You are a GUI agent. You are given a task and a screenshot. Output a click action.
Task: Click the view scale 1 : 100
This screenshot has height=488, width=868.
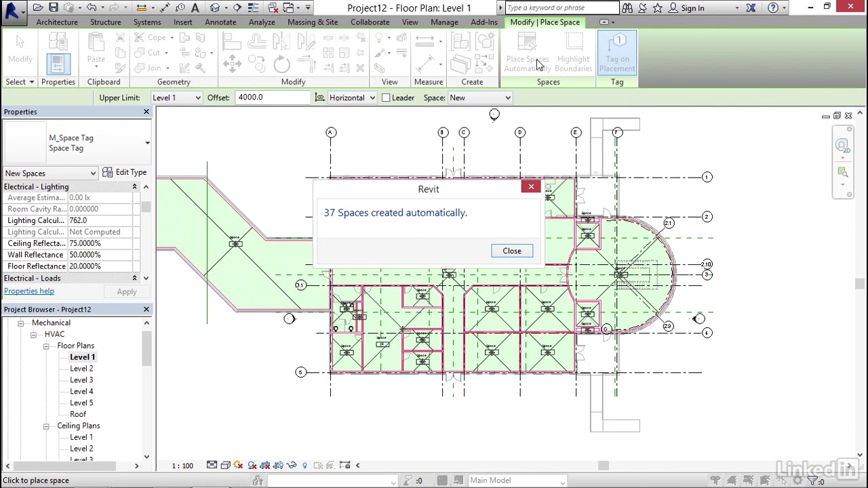pyautogui.click(x=182, y=466)
